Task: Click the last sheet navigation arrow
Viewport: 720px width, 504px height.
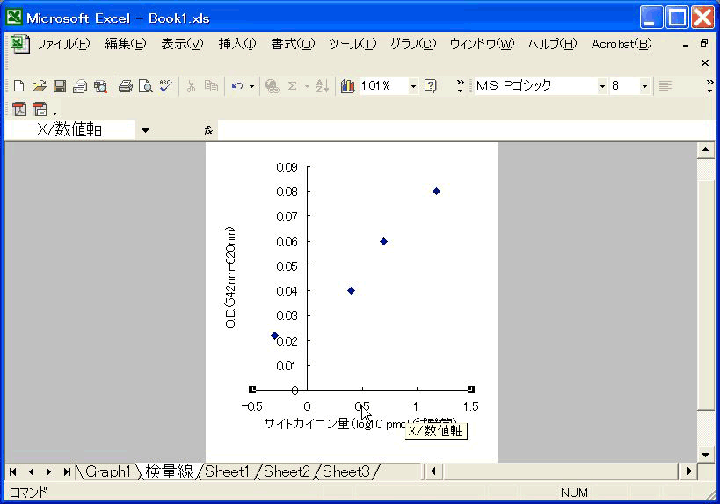Action: pos(66,471)
